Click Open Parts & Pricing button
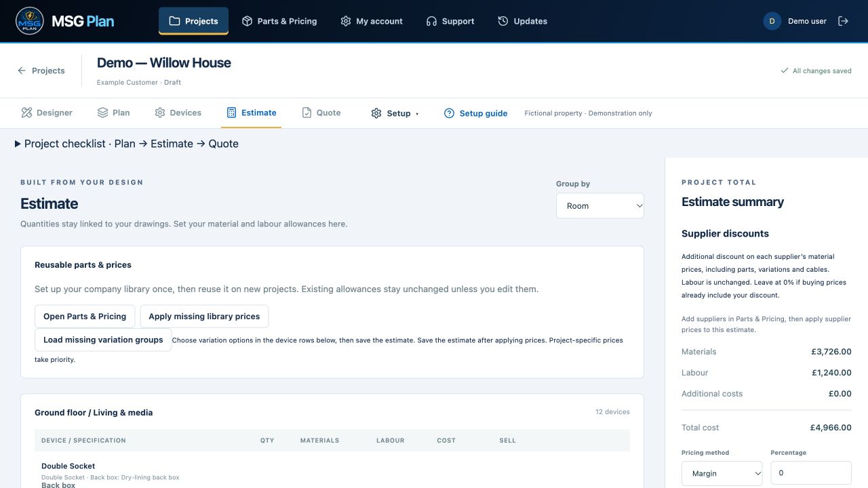 (85, 317)
